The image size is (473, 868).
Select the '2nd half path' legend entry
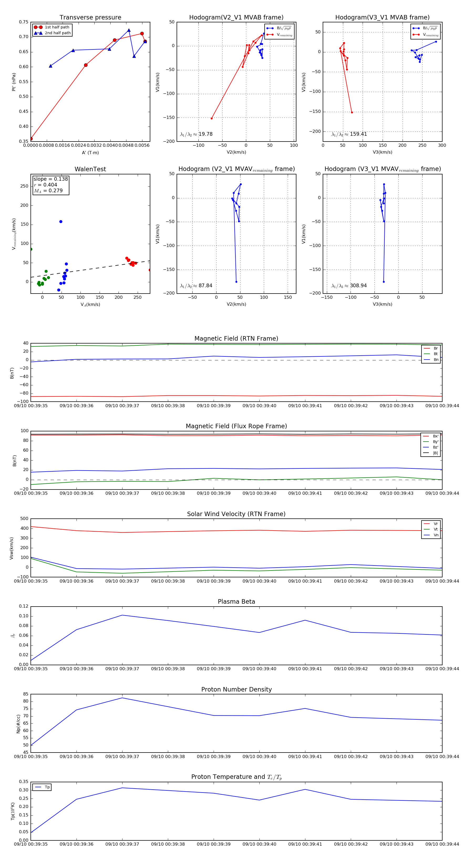52,33
